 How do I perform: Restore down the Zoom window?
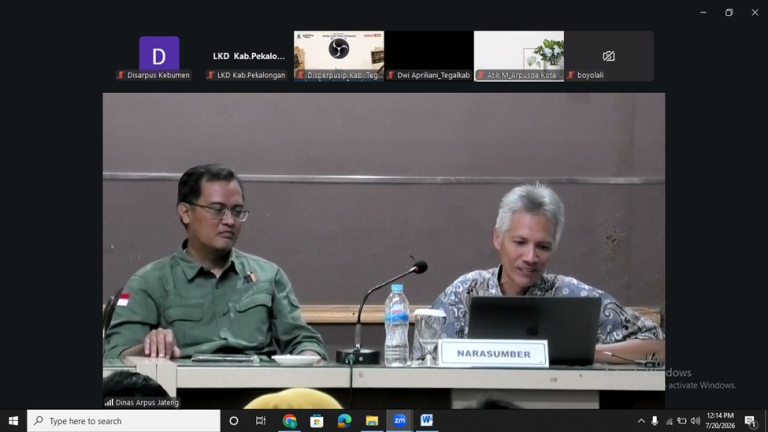coord(729,13)
